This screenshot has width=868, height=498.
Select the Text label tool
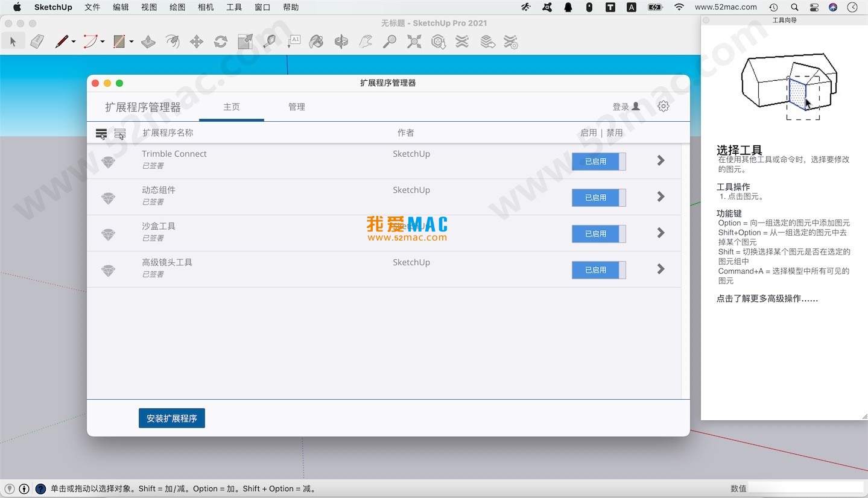click(294, 42)
